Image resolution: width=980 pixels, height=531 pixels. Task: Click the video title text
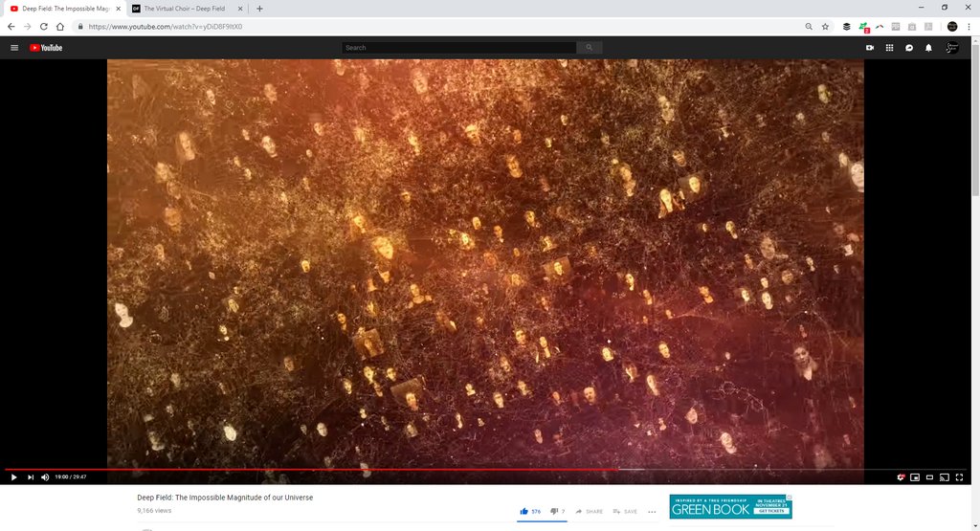(x=225, y=498)
